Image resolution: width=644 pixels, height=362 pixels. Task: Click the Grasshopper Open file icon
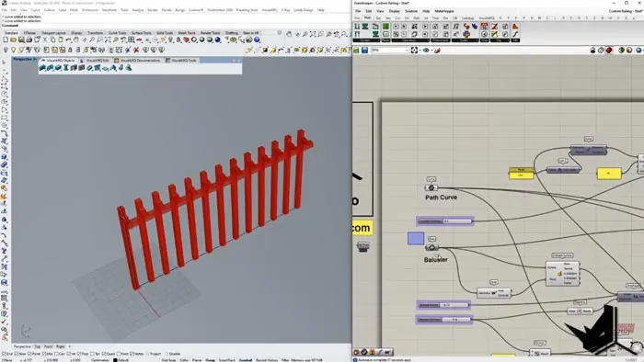tap(357, 51)
